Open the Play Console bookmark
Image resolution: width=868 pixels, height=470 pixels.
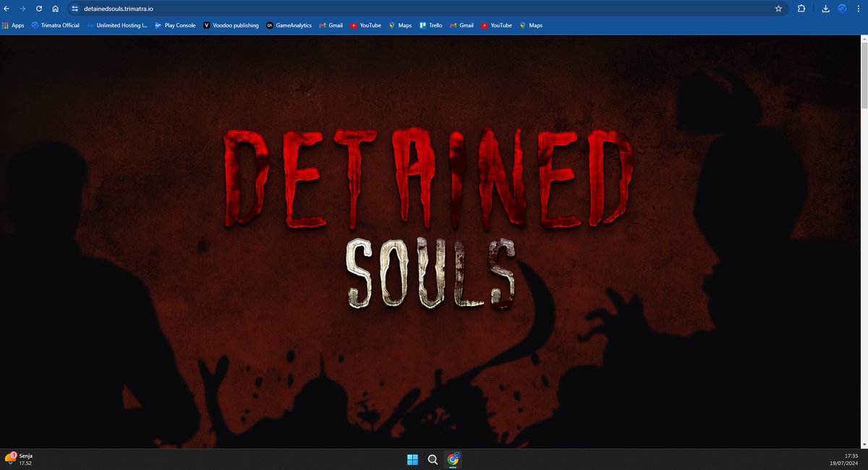click(x=175, y=25)
